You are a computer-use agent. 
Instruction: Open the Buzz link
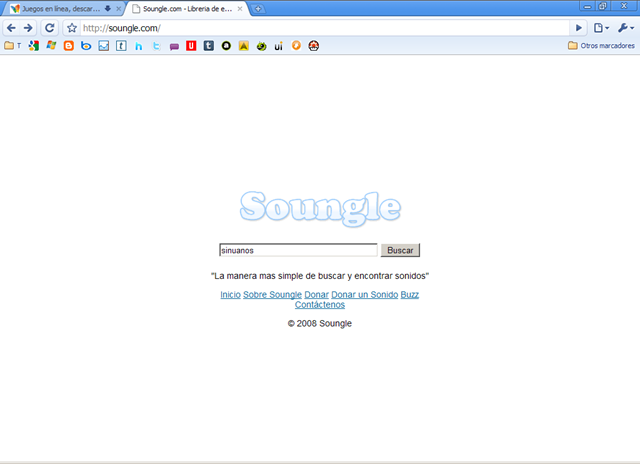point(410,295)
